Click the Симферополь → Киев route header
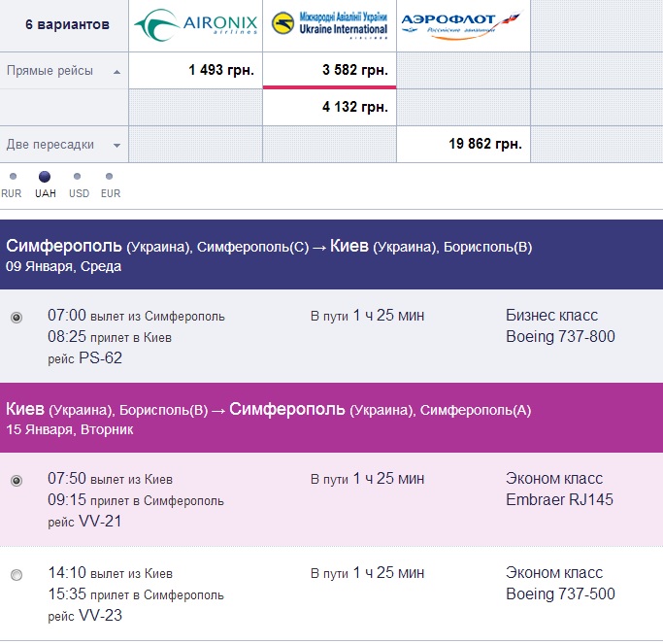 click(x=270, y=247)
